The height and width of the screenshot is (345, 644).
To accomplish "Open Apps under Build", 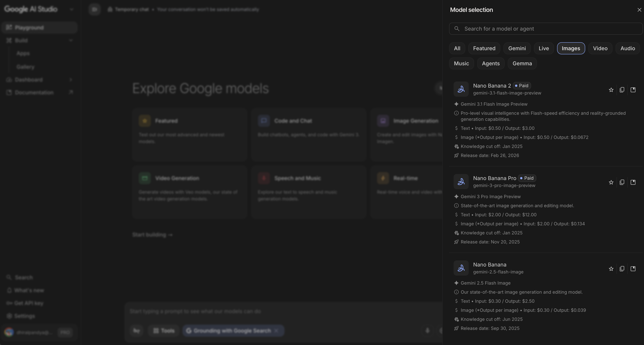I will (23, 53).
